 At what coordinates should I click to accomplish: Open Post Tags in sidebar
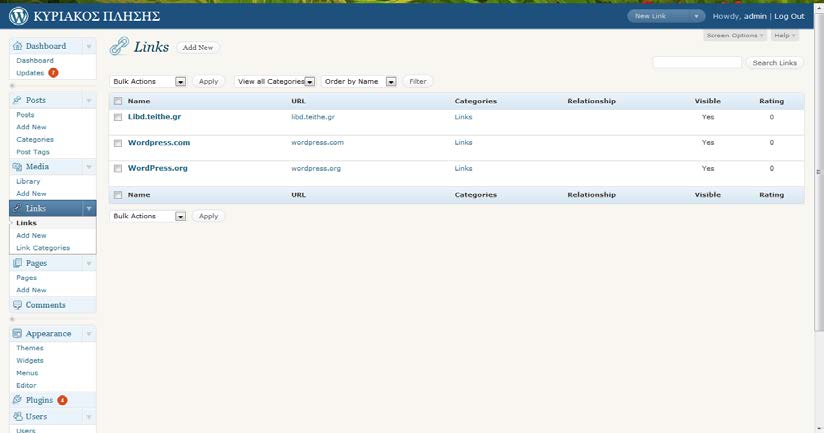[x=33, y=152]
